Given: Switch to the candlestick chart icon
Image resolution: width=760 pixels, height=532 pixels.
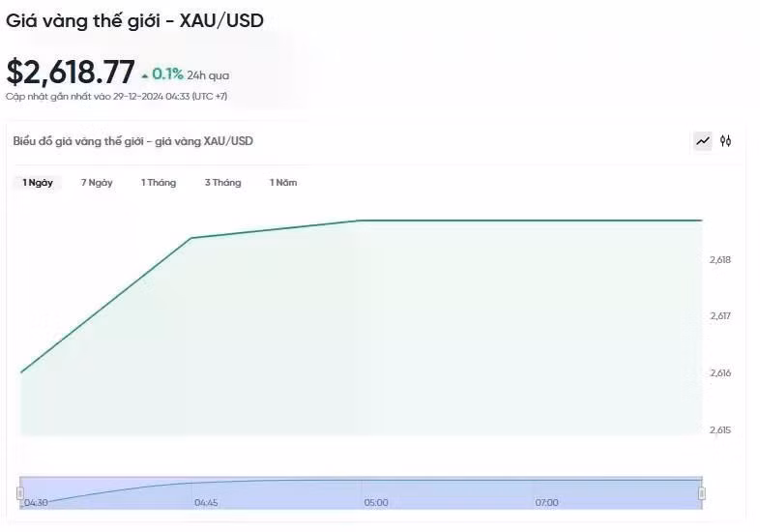Looking at the screenshot, I should 726,141.
